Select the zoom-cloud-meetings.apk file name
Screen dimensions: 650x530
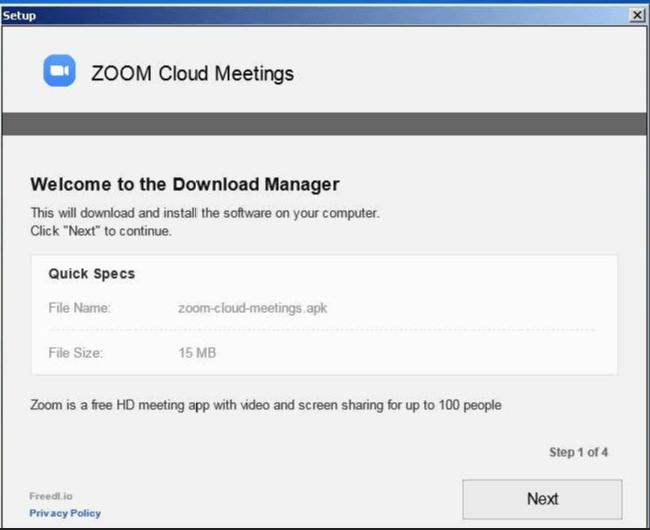click(246, 308)
